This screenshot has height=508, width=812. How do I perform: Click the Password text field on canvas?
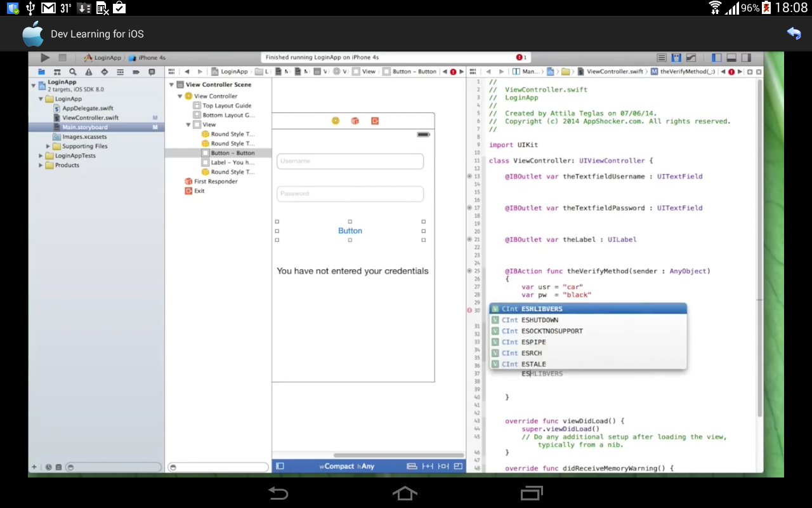coord(350,194)
